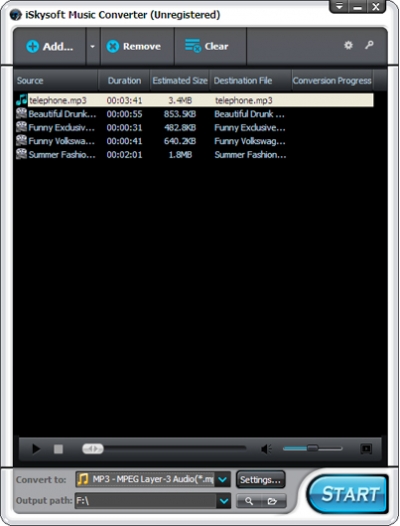Viewport: 400px width, 526px height.
Task: Toggle the fullscreen preview icon
Action: click(x=366, y=449)
